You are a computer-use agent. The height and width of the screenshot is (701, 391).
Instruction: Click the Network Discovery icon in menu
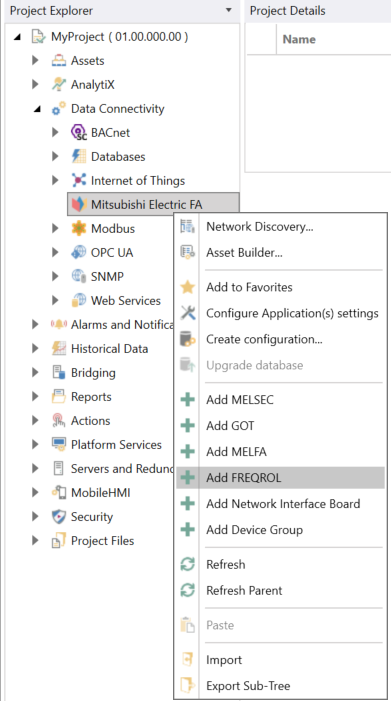point(187,227)
